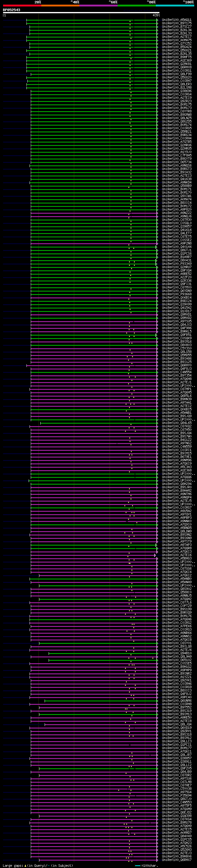The width and height of the screenshot is (197, 868).
Task: Click hit label UniRef100_Q1PCS6
Action: coord(176,253)
